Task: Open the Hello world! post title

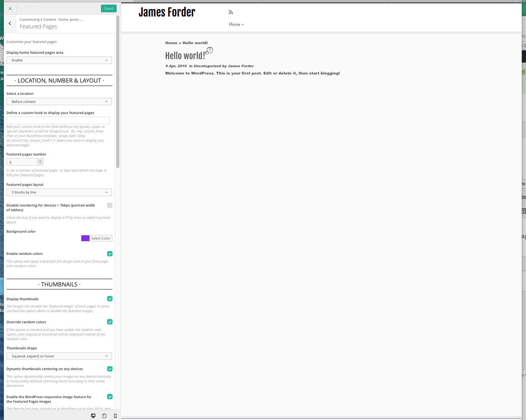Action: pyautogui.click(x=185, y=56)
